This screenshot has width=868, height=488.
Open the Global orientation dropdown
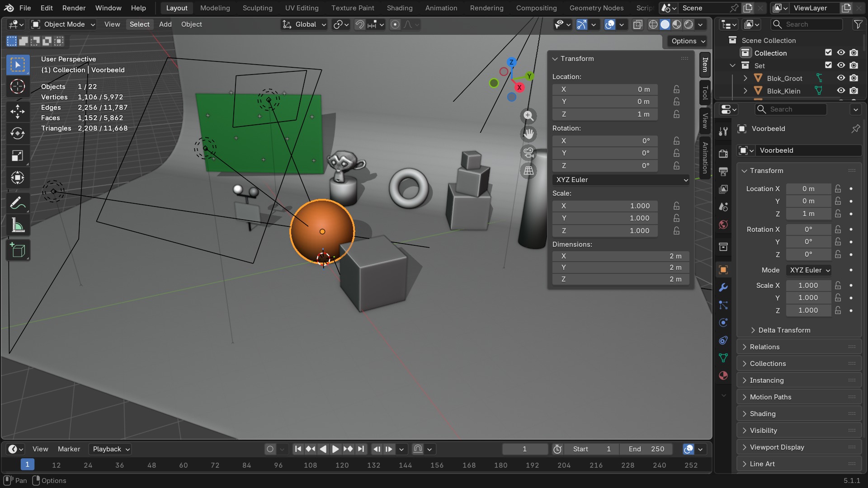click(304, 24)
